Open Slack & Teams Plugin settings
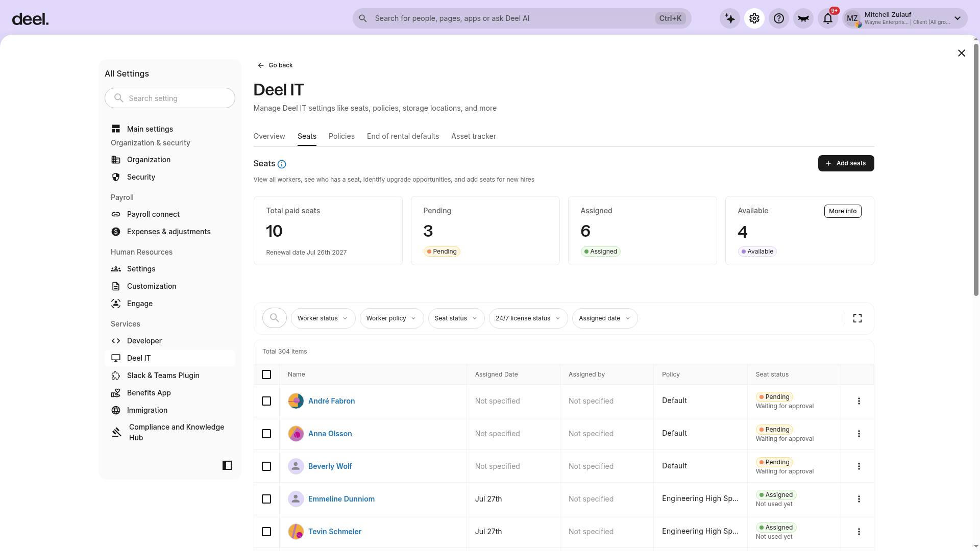 click(x=170, y=375)
